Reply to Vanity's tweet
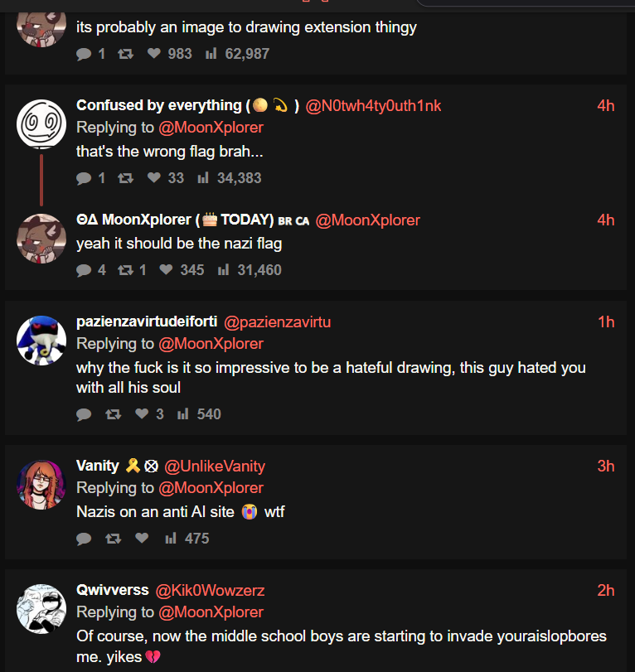The width and height of the screenshot is (635, 672). click(84, 539)
